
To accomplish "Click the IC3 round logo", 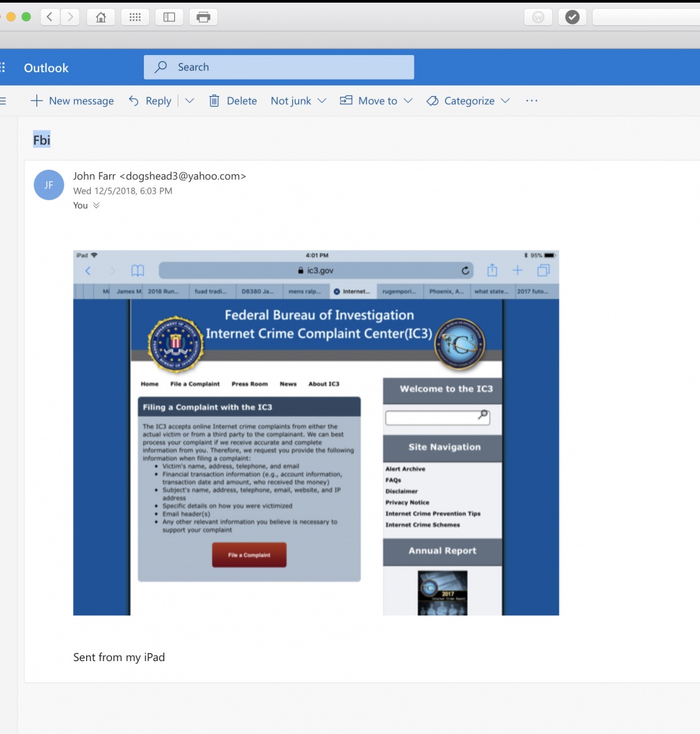I will tap(459, 345).
